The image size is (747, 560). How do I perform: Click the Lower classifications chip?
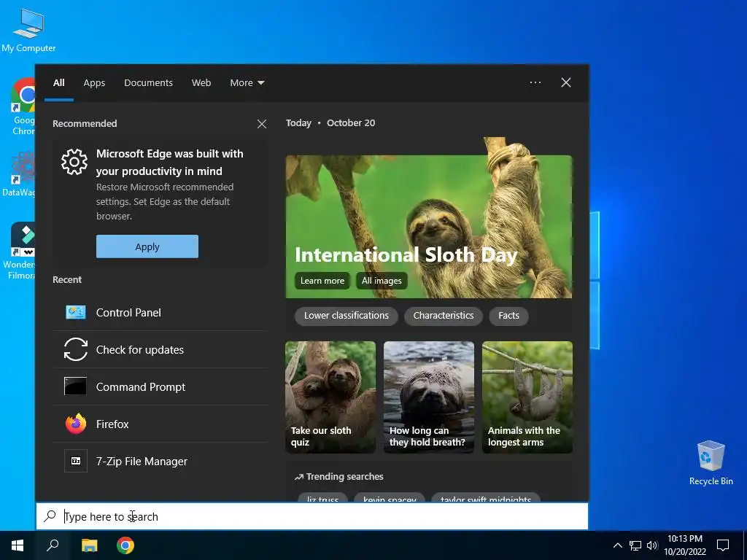coord(347,315)
